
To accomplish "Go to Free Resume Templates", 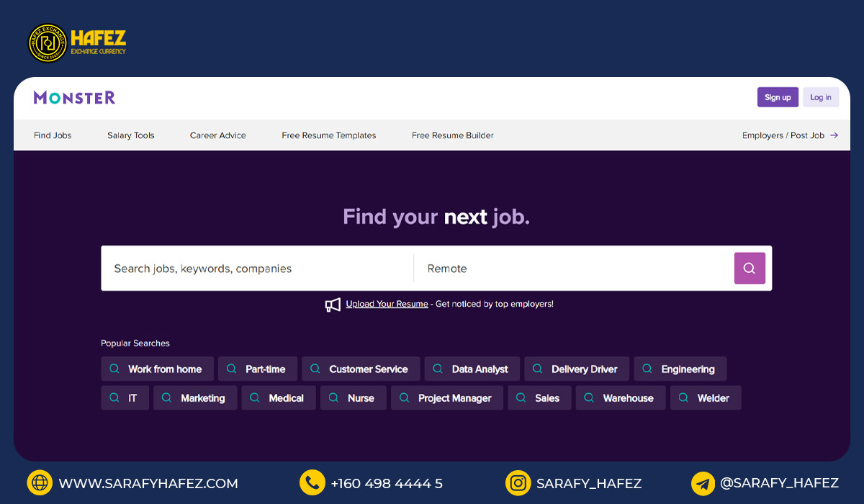I will (329, 135).
